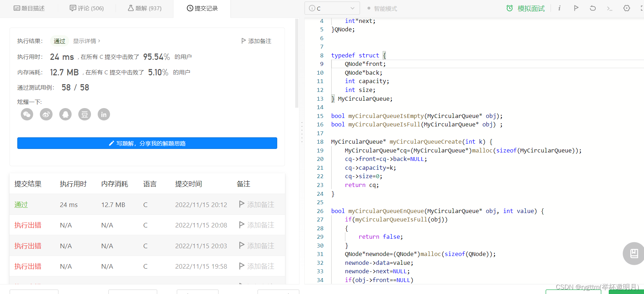This screenshot has height=294, width=644.
Task: Open the debug console terminal icon
Action: click(610, 8)
